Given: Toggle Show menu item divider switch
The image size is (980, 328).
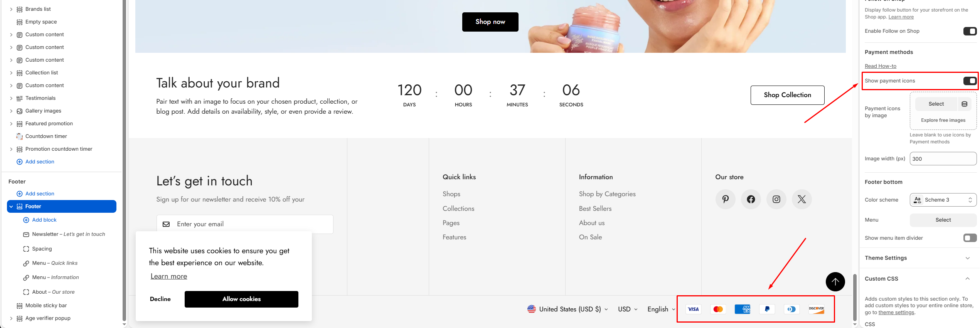Looking at the screenshot, I should (970, 238).
